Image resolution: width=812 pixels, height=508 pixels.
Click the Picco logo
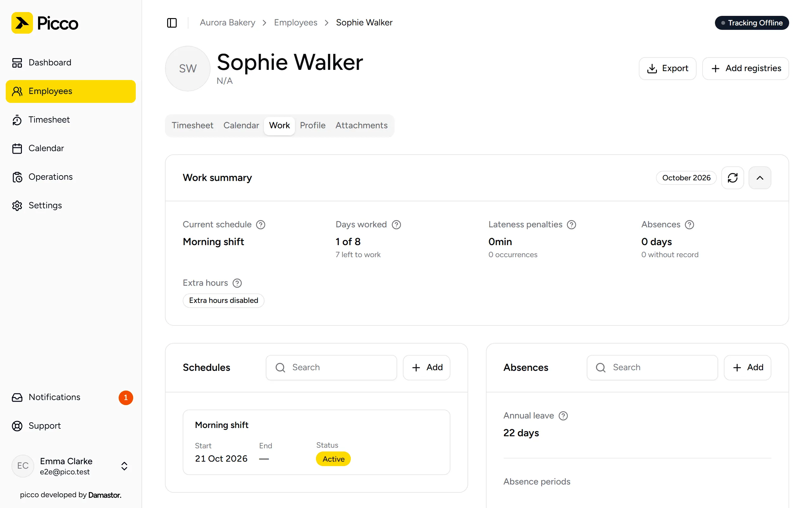pos(45,23)
